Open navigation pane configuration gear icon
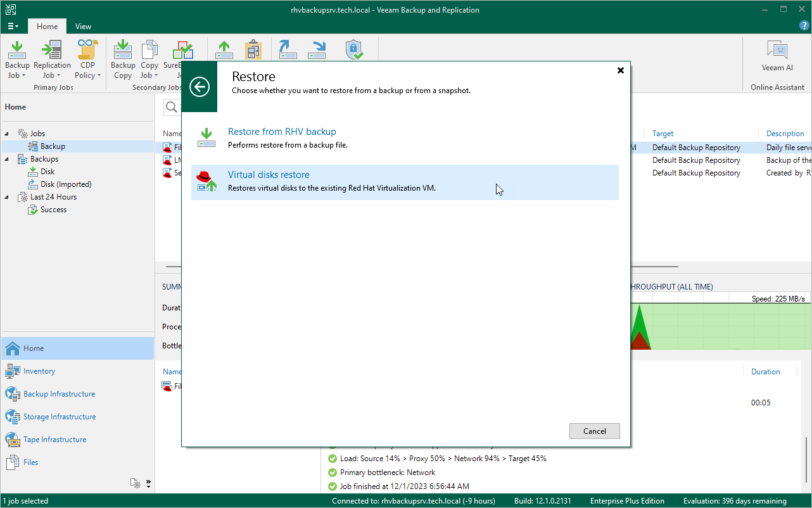The height and width of the screenshot is (508, 812). (x=135, y=483)
